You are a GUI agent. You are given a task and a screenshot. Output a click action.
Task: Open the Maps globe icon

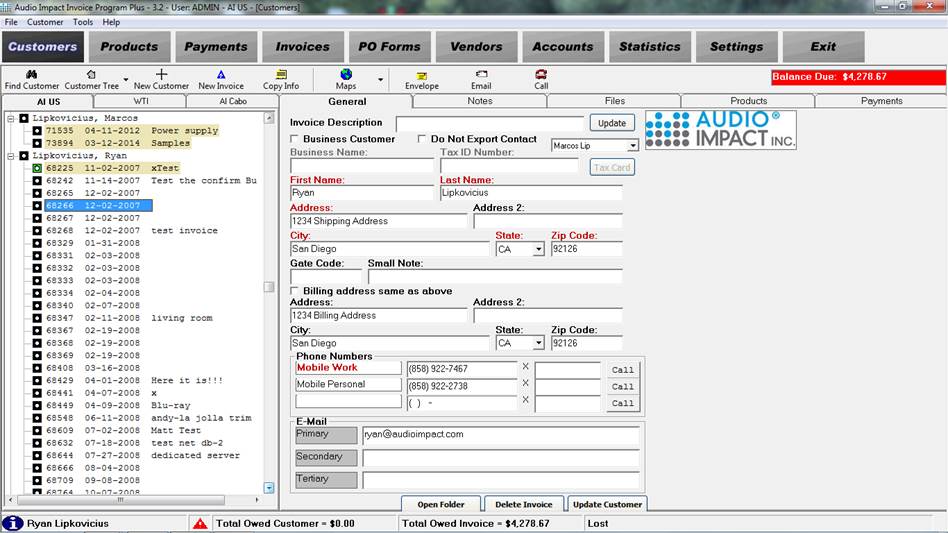click(x=346, y=75)
